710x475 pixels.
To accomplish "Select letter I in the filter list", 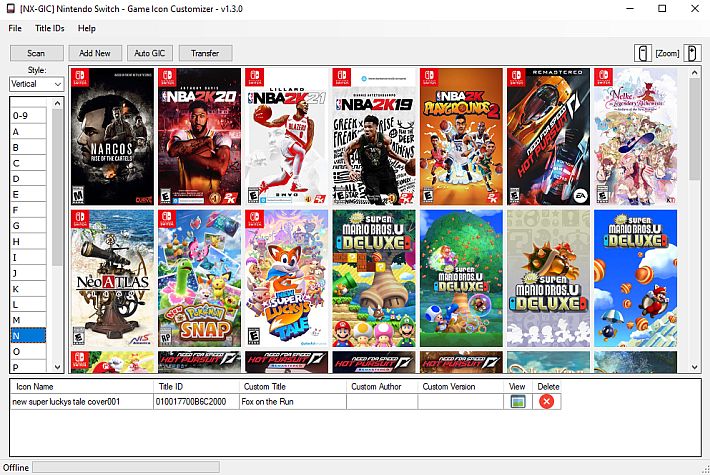I will coord(28,257).
